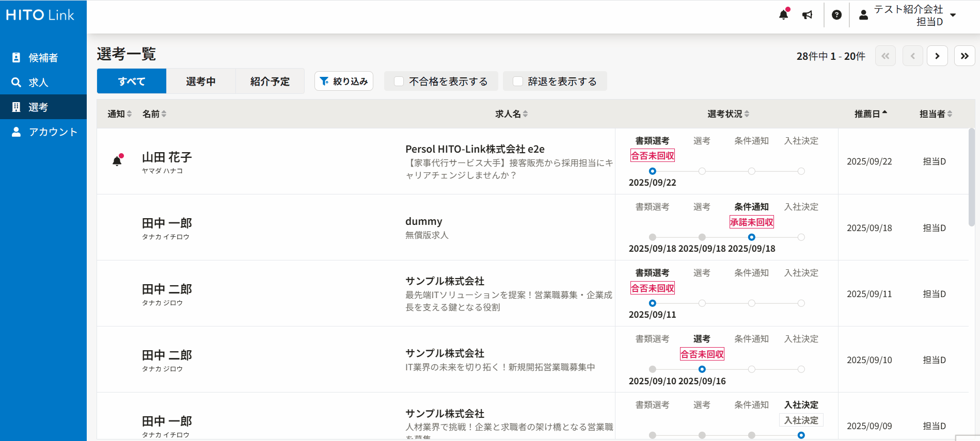Click bell notification on 山田 花子 row
The height and width of the screenshot is (441, 980).
[118, 160]
